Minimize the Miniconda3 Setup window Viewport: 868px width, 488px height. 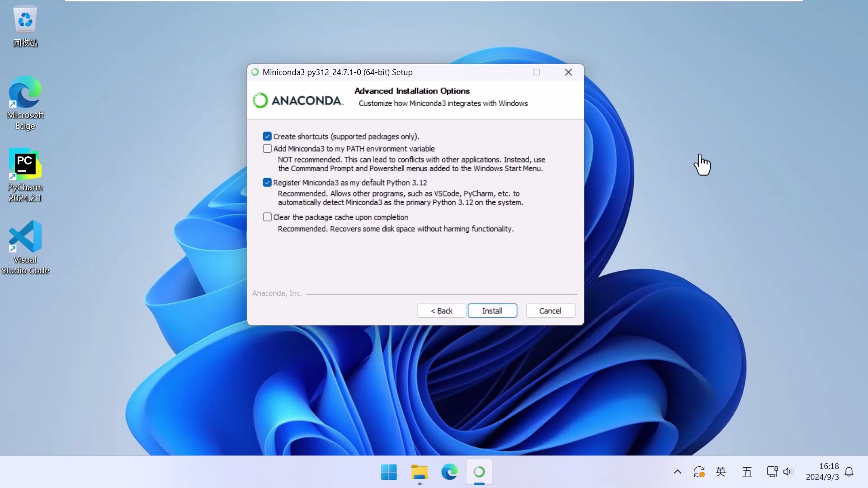coord(505,72)
